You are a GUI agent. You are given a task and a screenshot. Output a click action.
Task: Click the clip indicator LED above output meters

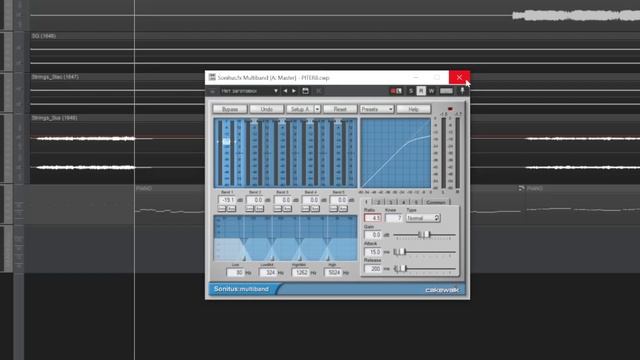coord(450,109)
